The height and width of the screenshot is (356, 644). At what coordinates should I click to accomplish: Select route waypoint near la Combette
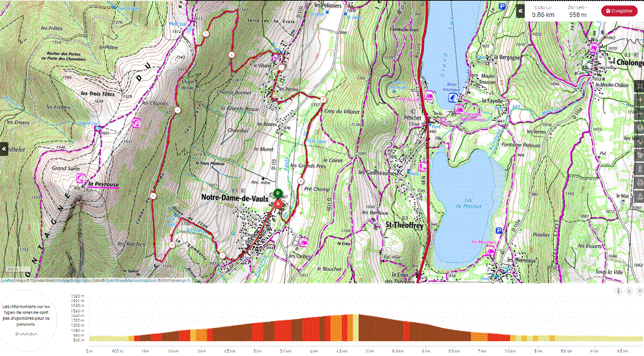point(171,245)
